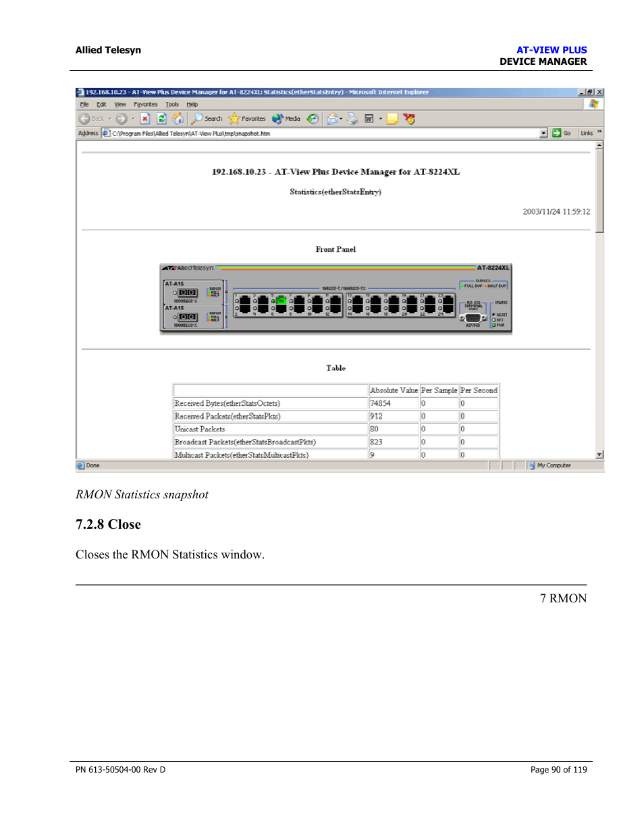
Task: Click the upper AT-A15 module fiber port
Action: coord(188,292)
